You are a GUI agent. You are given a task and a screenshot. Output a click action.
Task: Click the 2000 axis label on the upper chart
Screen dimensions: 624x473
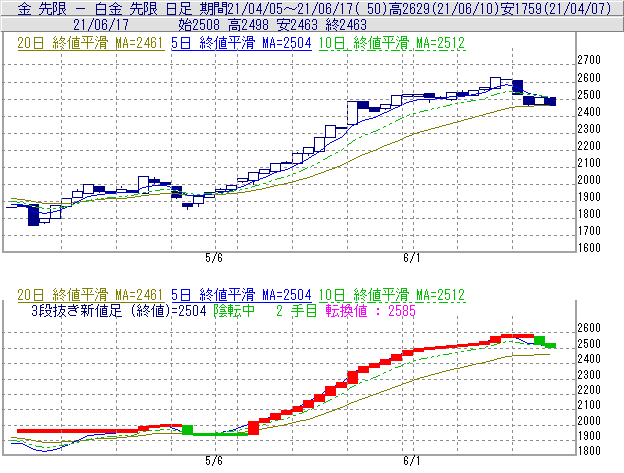[589, 180]
